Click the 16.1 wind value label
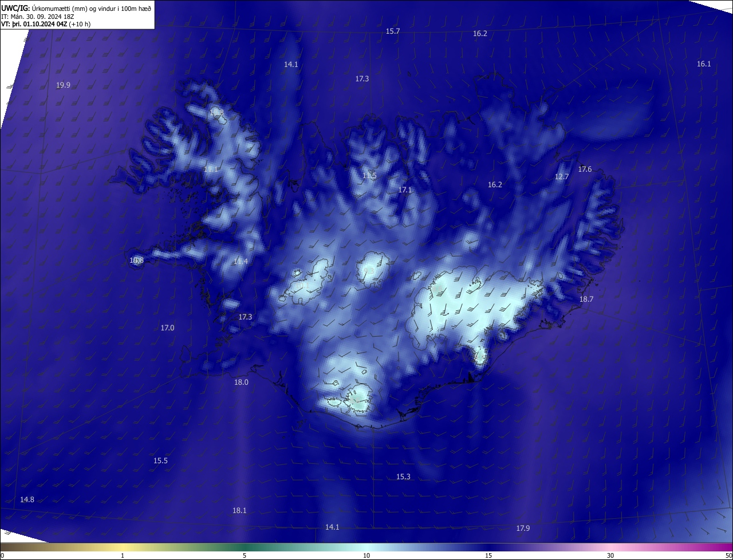Image resolution: width=733 pixels, height=560 pixels. (704, 64)
